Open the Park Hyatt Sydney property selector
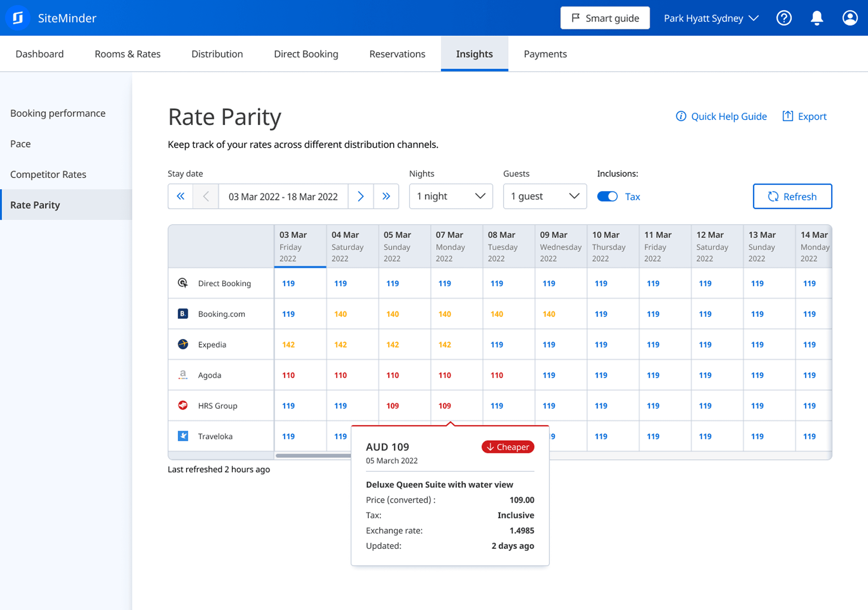Viewport: 868px width, 610px height. (711, 18)
